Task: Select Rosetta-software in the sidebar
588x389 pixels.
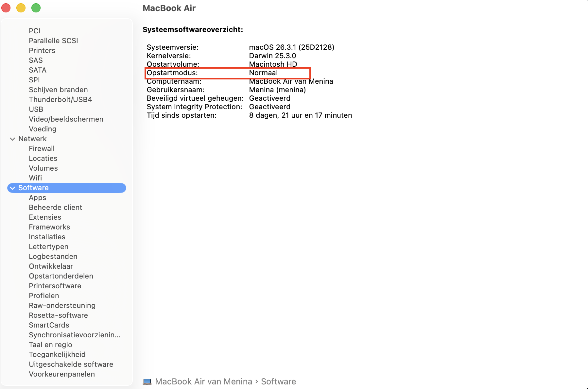Action: pos(58,315)
